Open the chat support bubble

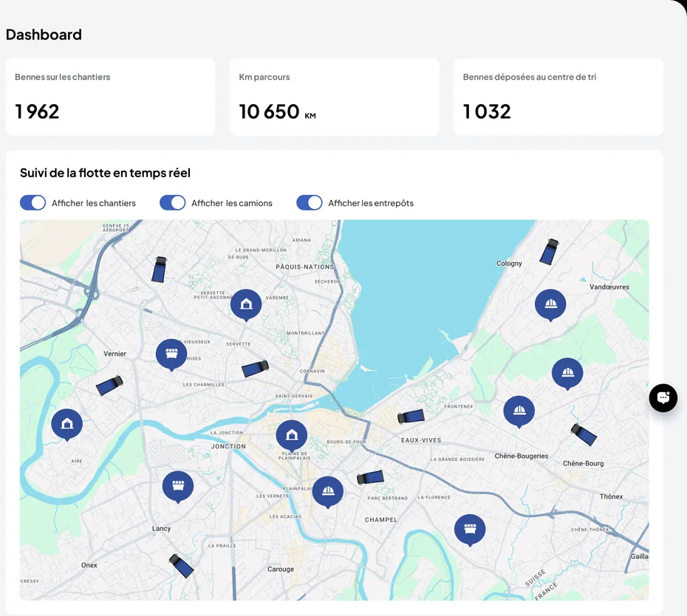(663, 398)
